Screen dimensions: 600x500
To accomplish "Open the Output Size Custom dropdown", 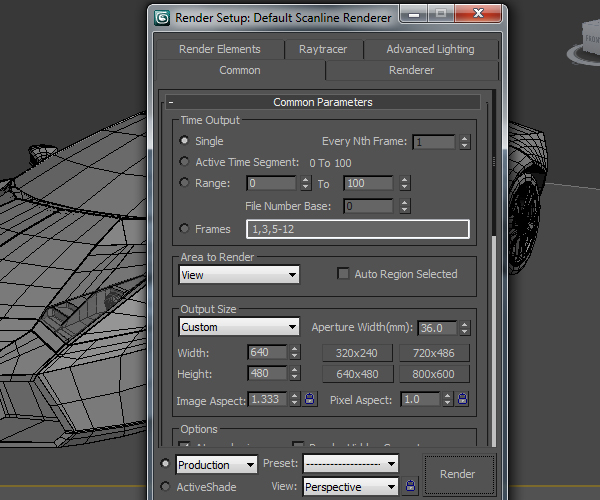I will click(x=239, y=327).
